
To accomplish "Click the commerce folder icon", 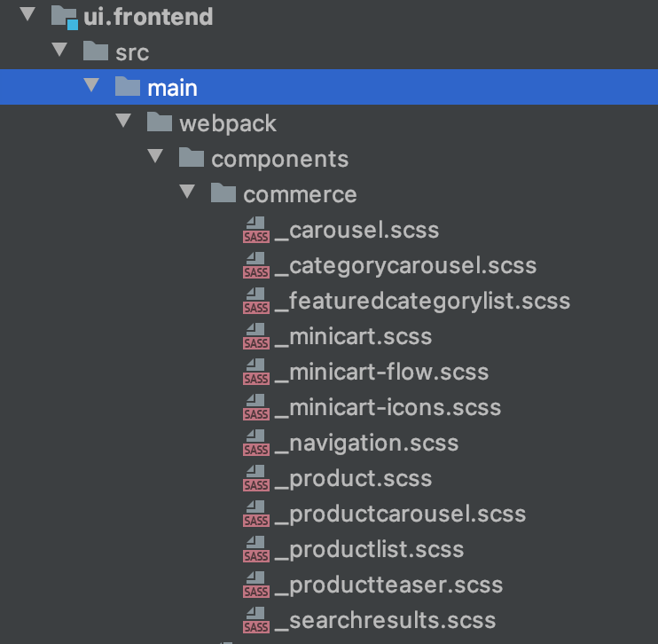I will point(223,193).
